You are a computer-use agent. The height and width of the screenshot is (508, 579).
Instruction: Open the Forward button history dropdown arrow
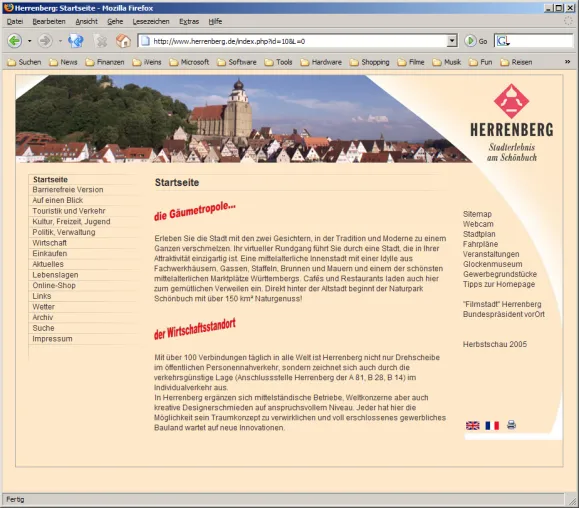pos(60,41)
